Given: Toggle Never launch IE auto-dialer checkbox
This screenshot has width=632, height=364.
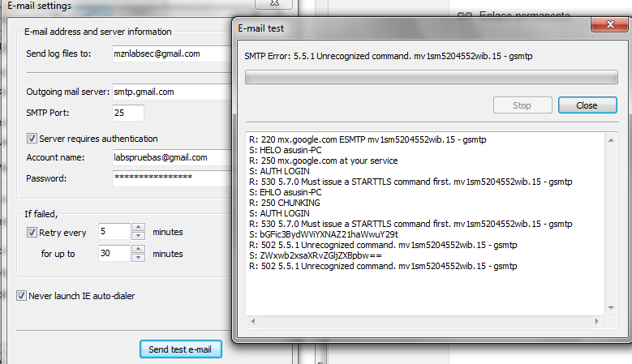Looking at the screenshot, I should pos(21,296).
